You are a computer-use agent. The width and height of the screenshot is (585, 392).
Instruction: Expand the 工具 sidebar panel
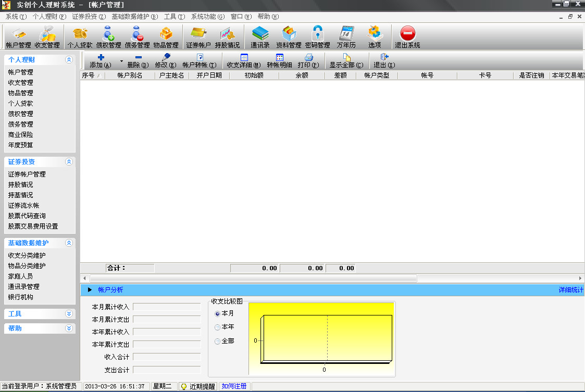pyautogui.click(x=69, y=314)
